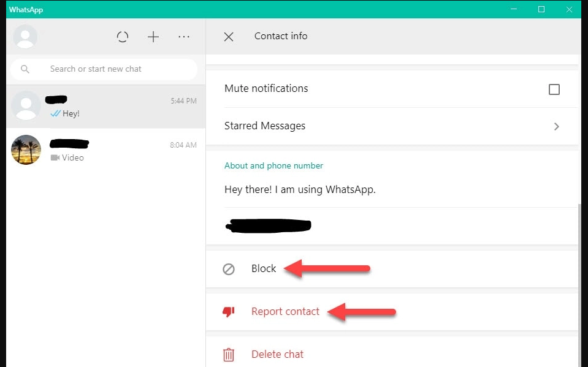
Task: Open the three-dot options menu
Action: 184,37
